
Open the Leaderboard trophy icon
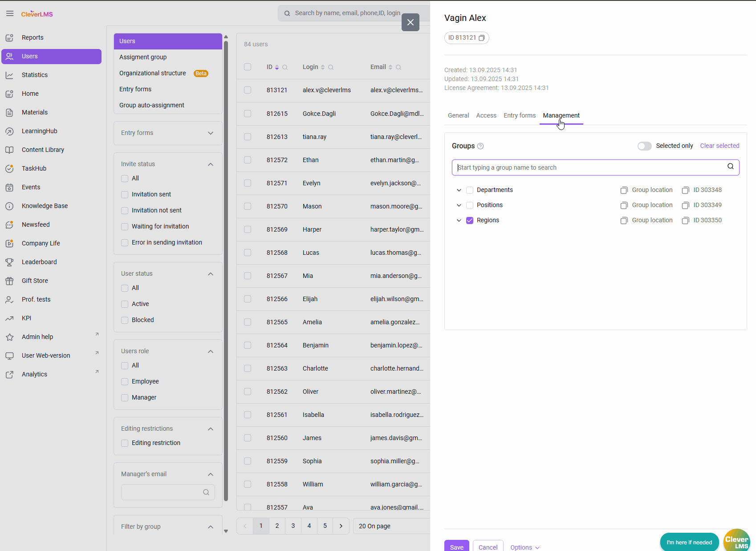coord(9,262)
